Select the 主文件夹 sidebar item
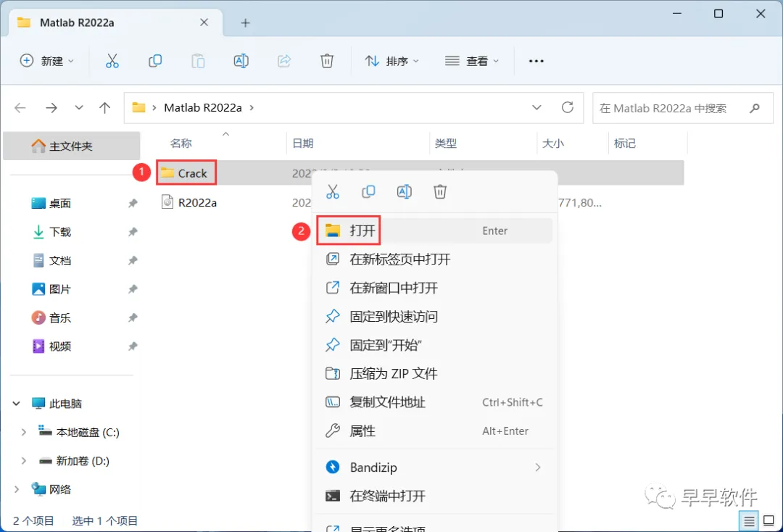Viewport: 783px width, 532px height. [x=71, y=146]
